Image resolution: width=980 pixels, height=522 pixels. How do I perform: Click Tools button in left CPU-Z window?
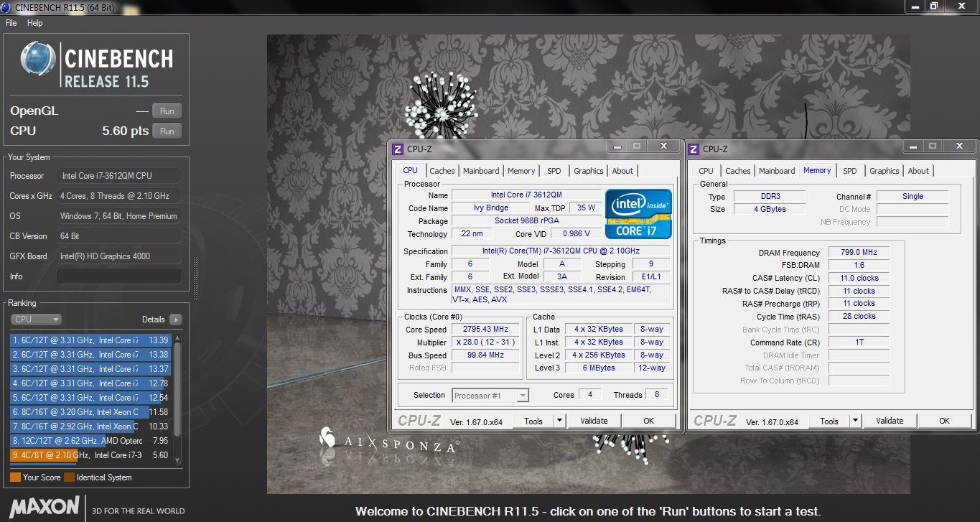click(533, 421)
